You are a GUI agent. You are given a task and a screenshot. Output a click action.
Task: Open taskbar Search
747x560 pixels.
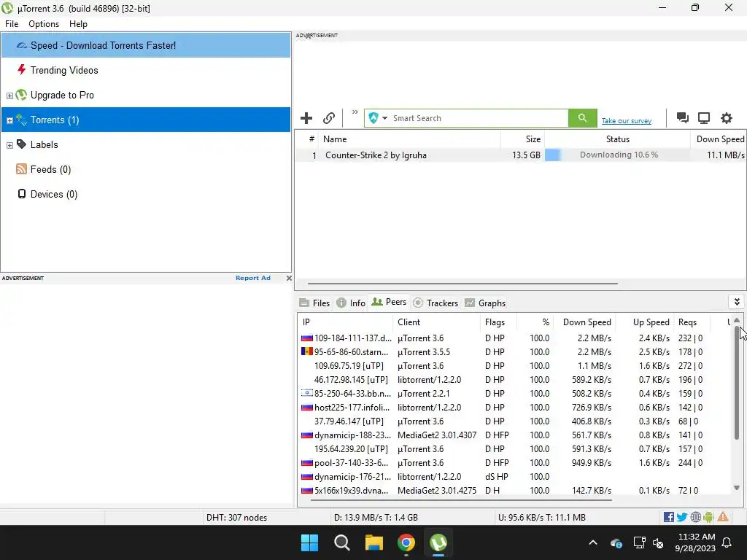click(342, 542)
